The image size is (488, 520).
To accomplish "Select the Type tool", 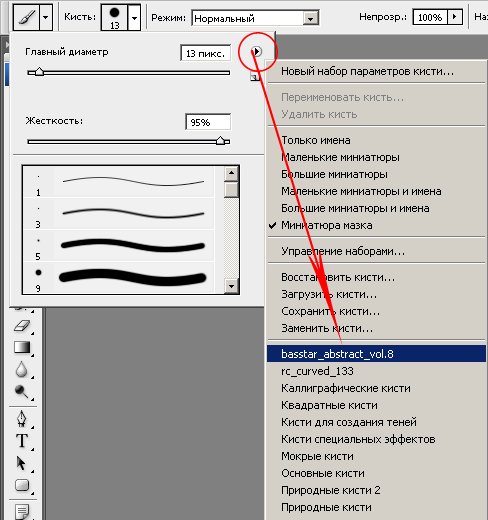I will coord(22,441).
